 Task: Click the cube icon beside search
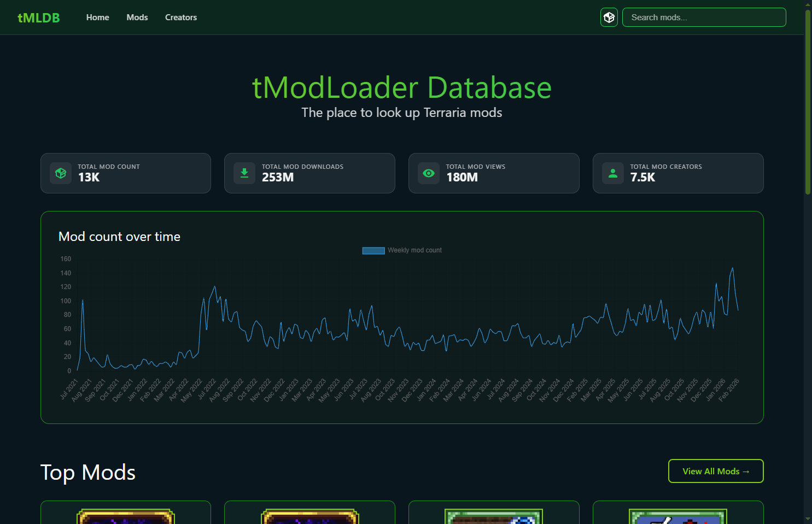tap(609, 17)
